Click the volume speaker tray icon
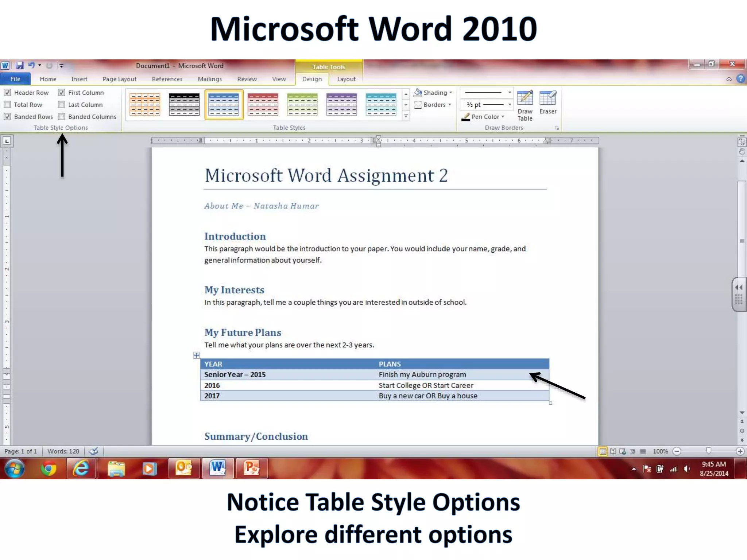 point(687,469)
